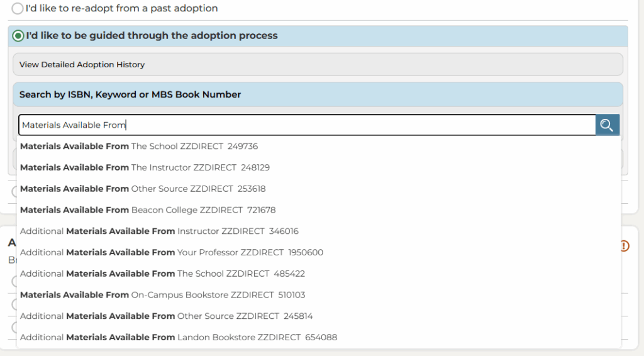The height and width of the screenshot is (356, 644).
Task: Choose 'Materials Available From The Instructor' suggestion
Action: (145, 168)
